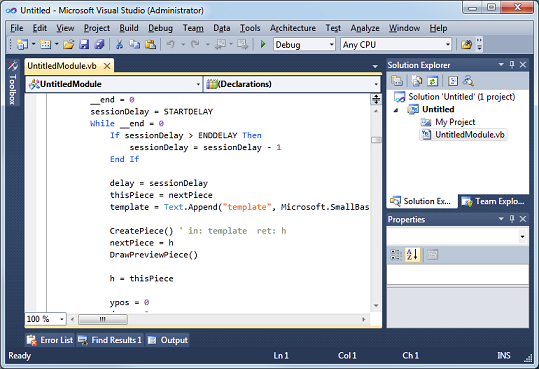Viewport: 539px width, 369px height.
Task: Click Show All Files icon in Solution Explorer
Action: click(x=417, y=81)
